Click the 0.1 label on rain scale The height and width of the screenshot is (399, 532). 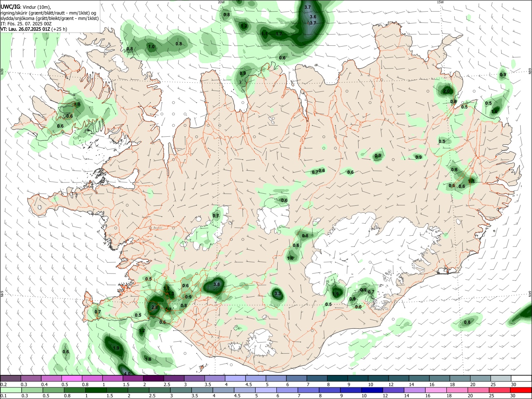click(4, 396)
